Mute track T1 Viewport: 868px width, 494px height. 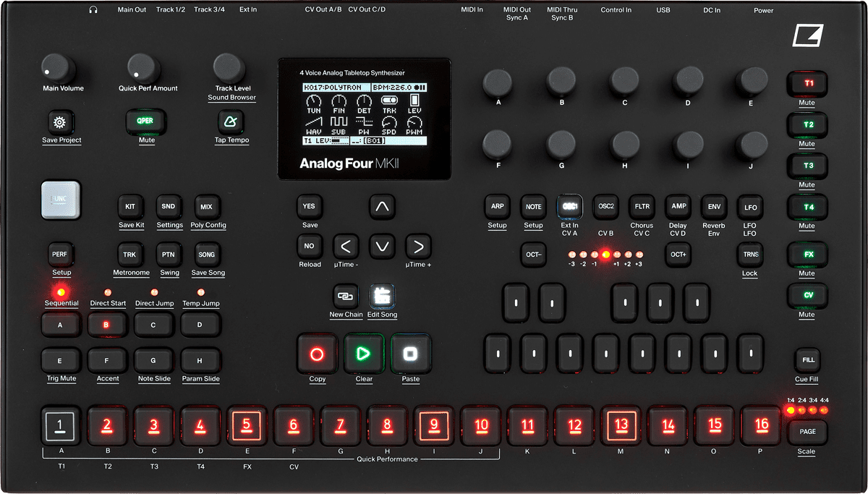point(807,84)
